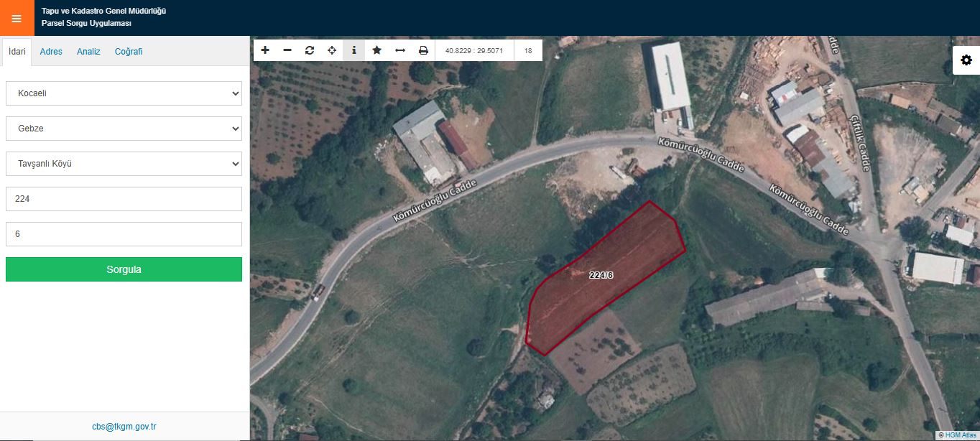Screen dimensions: 980x441
Task: Click the block number field containing 224
Action: point(124,199)
